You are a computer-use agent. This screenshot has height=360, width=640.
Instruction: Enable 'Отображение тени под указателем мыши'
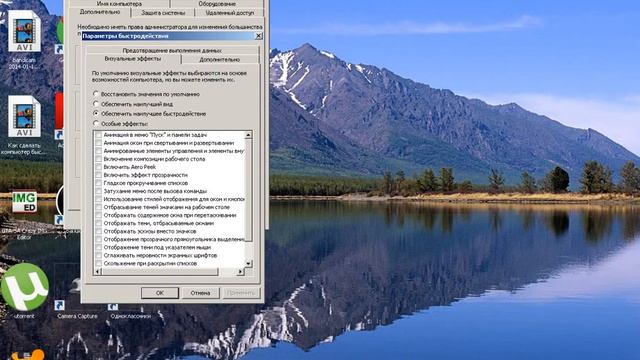[x=98, y=247]
